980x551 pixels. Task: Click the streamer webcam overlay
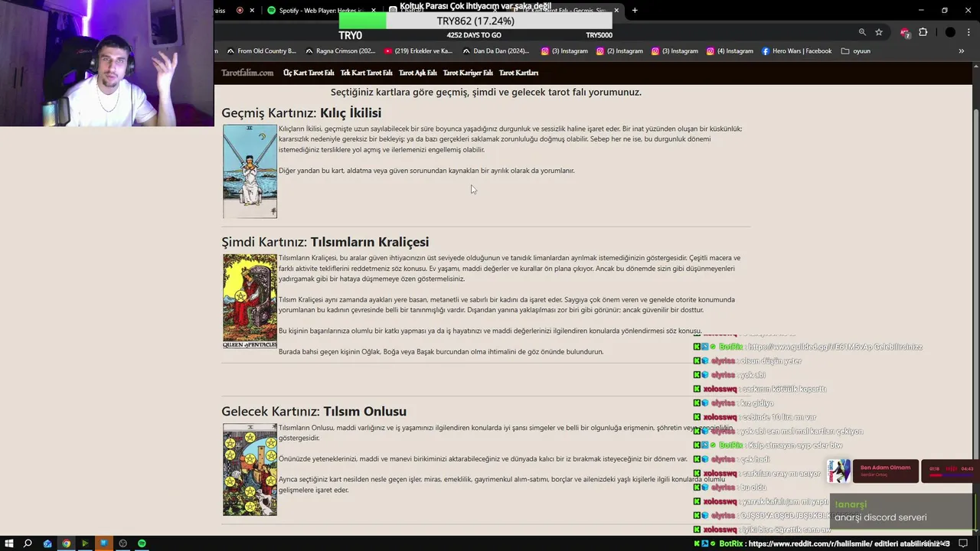(x=107, y=63)
